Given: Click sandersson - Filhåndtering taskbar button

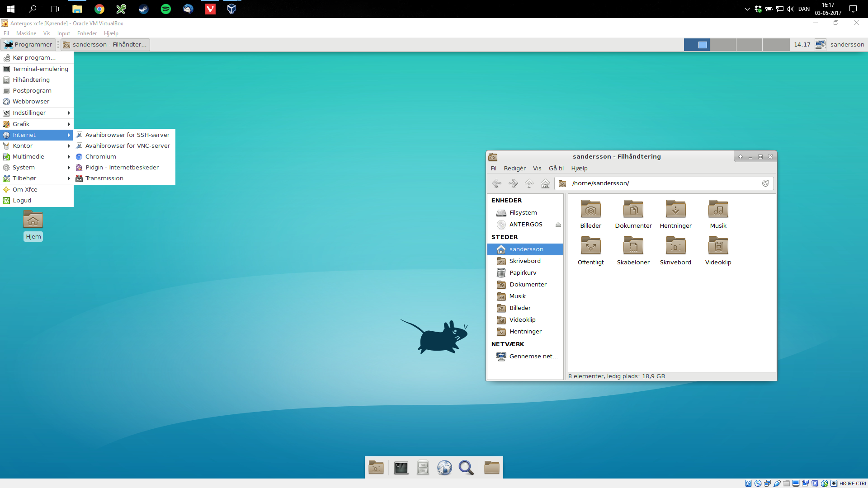Looking at the screenshot, I should [x=105, y=45].
